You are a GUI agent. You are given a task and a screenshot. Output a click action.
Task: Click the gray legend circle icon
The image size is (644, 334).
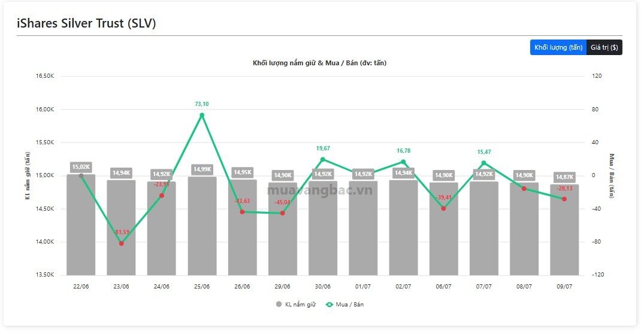point(279,305)
